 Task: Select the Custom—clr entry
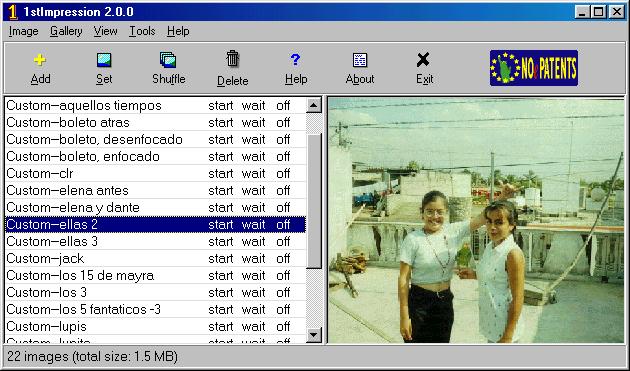coord(155,173)
